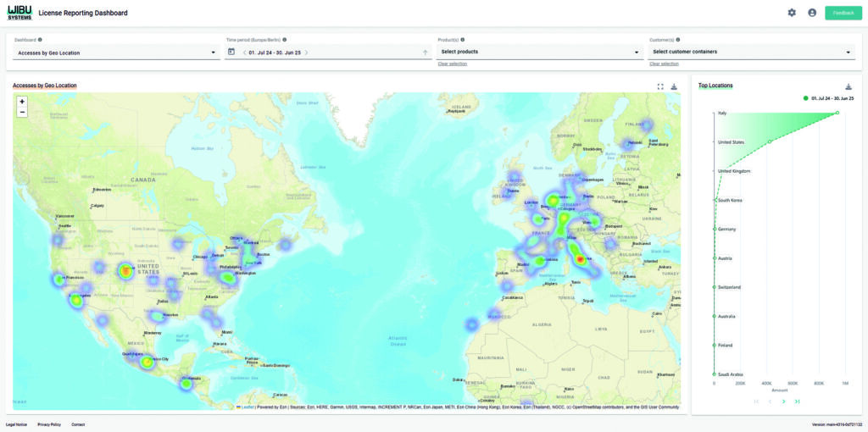868x432 pixels.
Task: Zoom out on the map
Action: pos(22,112)
